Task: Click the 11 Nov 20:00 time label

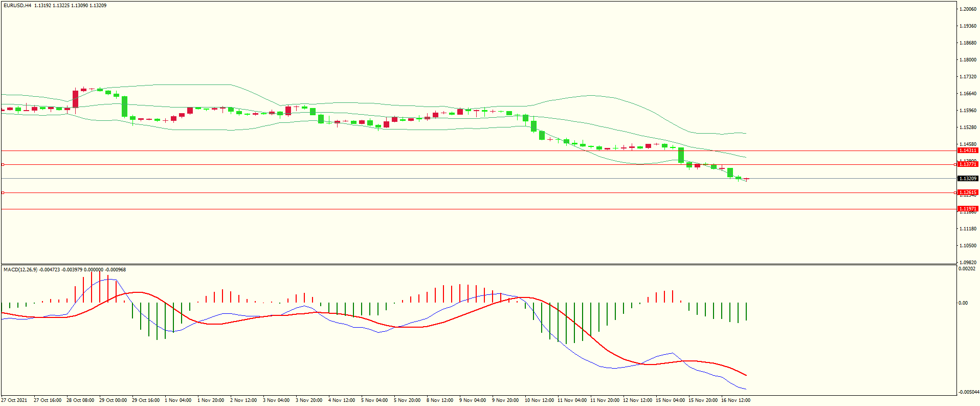Action: click(605, 400)
